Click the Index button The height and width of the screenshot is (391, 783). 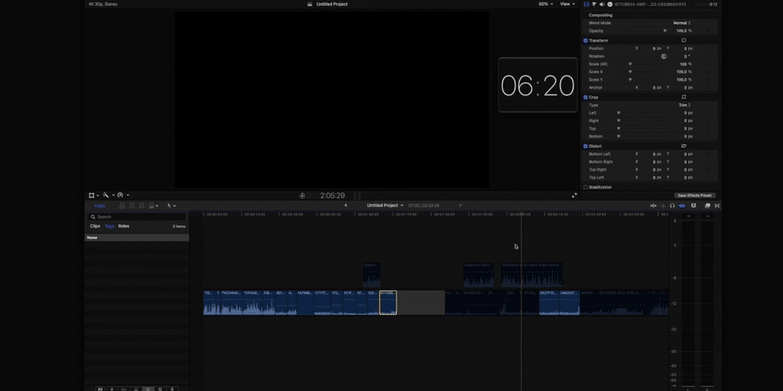[100, 206]
